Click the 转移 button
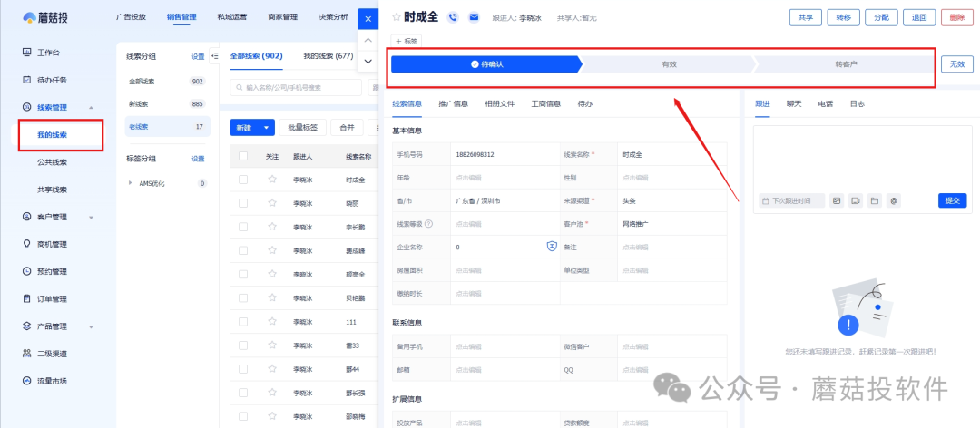980x428 pixels. 843,17
